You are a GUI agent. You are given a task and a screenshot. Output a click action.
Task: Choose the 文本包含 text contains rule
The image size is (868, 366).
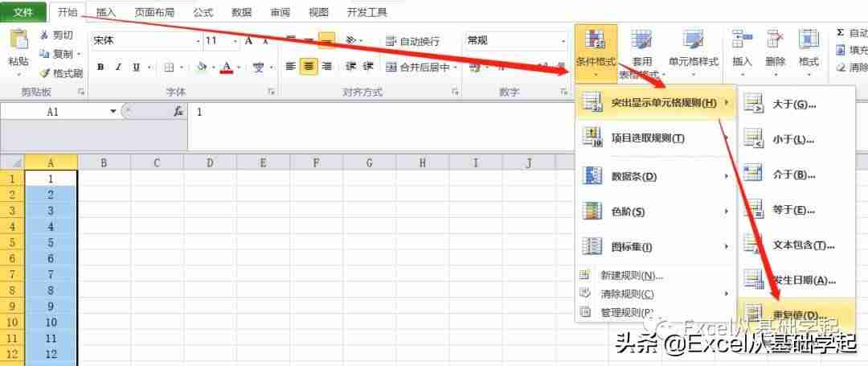[796, 245]
